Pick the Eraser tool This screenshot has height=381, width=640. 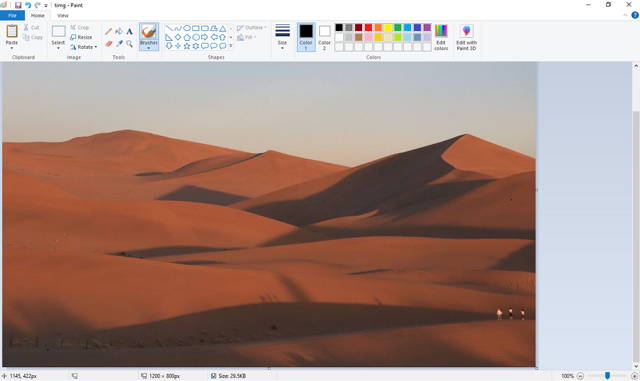pos(108,43)
